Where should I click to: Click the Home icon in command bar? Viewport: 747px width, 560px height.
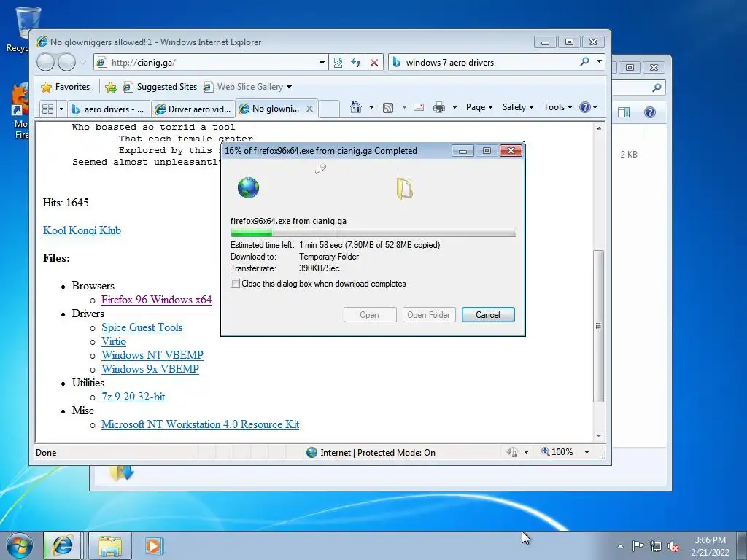click(x=355, y=107)
